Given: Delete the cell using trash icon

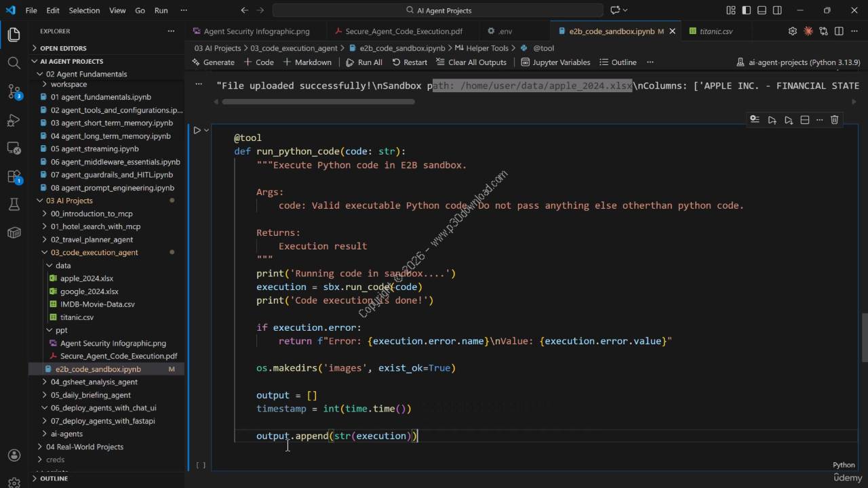Looking at the screenshot, I should [x=835, y=120].
